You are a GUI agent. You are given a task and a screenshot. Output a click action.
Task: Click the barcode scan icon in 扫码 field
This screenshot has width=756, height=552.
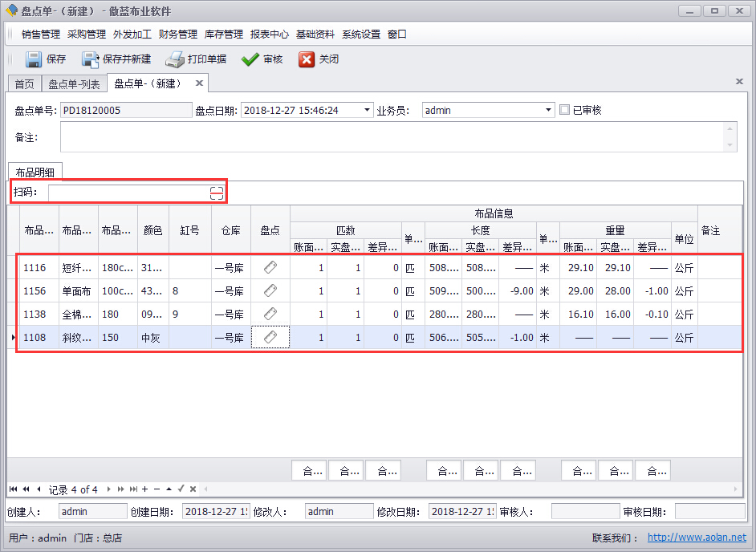(x=217, y=193)
